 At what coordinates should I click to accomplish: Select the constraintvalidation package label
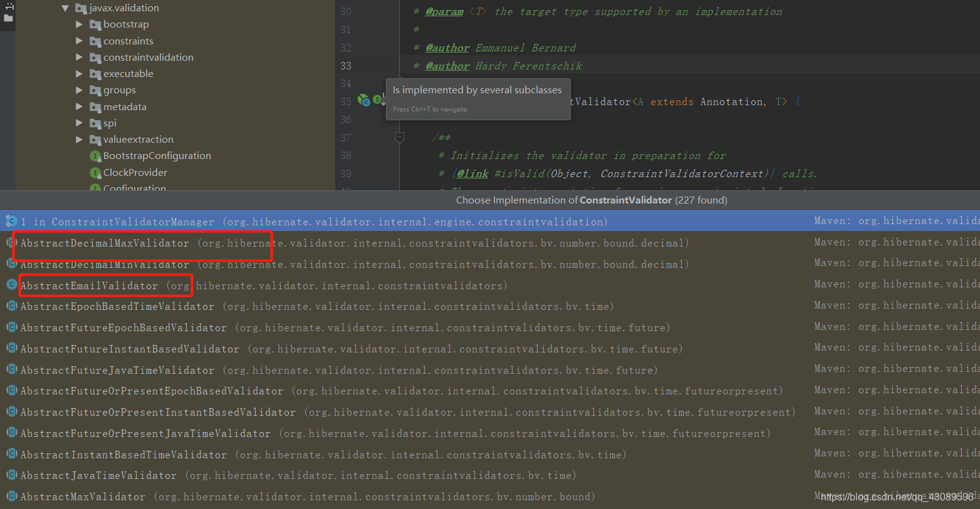(149, 57)
